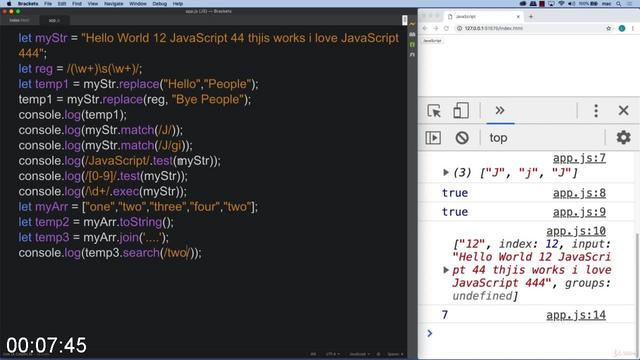
Task: Toggle the DevTools device toolbar icon
Action: pyautogui.click(x=460, y=111)
